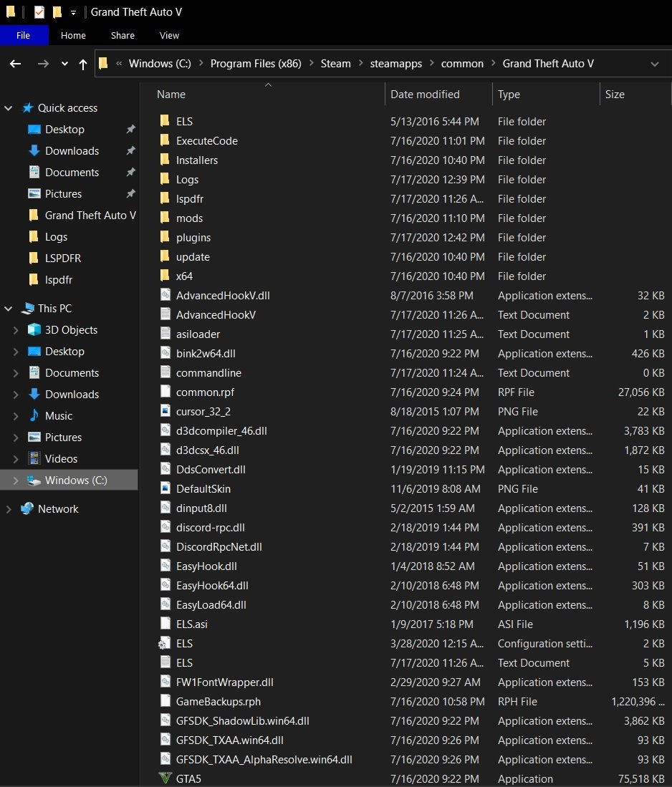Click Steam in the address breadcrumb
Image resolution: width=672 pixels, height=787 pixels.
click(335, 64)
